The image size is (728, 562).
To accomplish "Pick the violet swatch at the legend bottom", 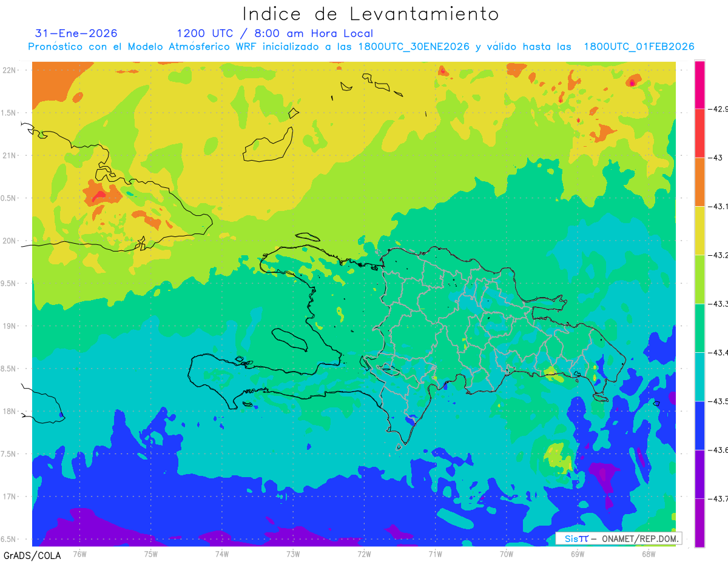I will 699,523.
